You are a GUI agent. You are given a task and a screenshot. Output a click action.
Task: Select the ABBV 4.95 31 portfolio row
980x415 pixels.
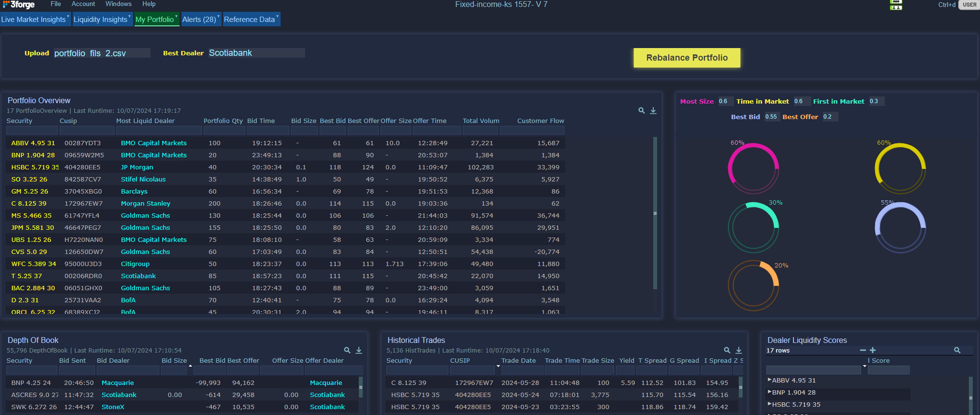pos(285,143)
